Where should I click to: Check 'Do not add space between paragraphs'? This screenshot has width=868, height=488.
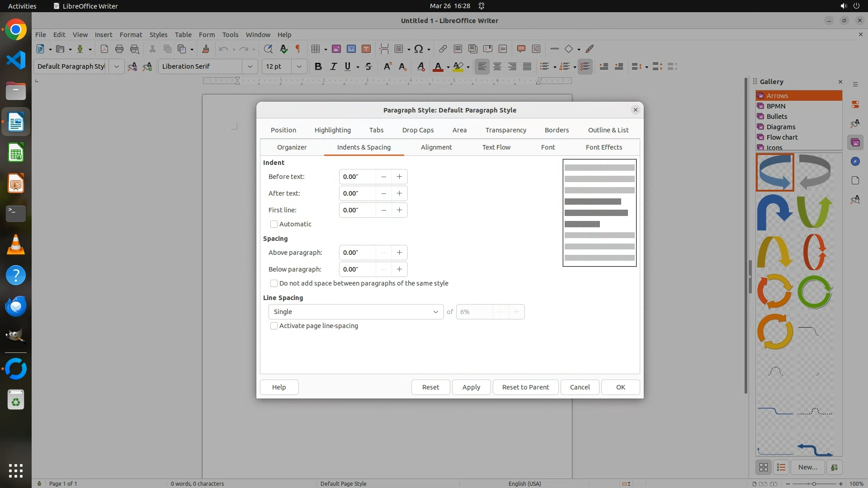tap(274, 283)
